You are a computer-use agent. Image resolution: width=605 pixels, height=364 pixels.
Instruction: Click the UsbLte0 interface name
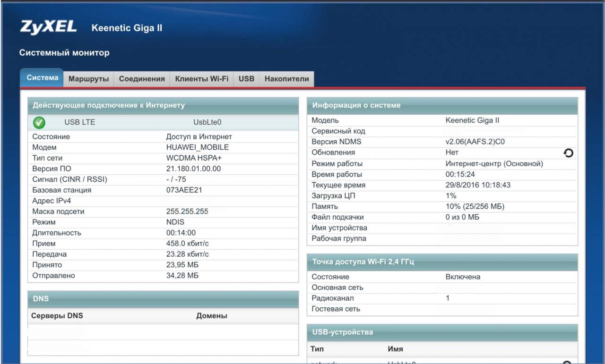[x=207, y=122]
